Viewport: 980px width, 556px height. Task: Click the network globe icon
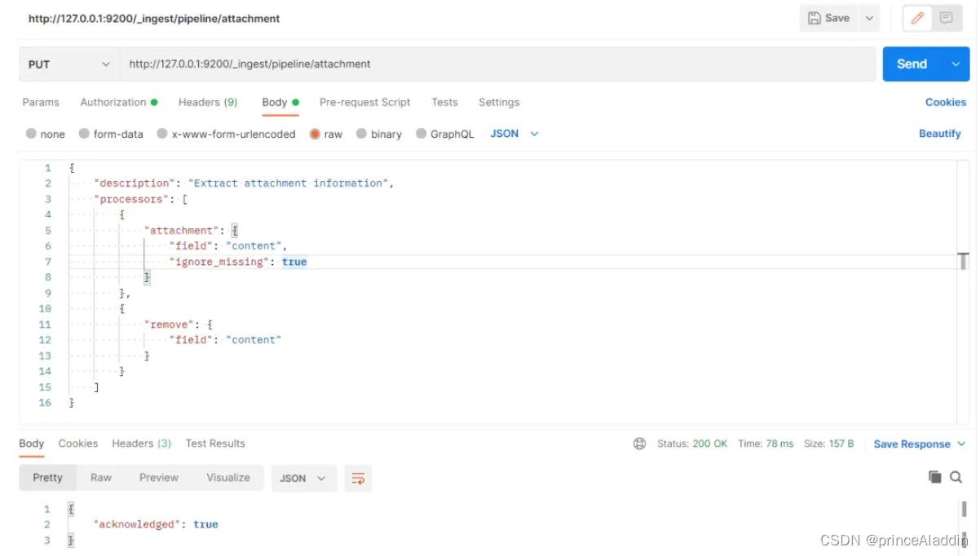point(640,443)
